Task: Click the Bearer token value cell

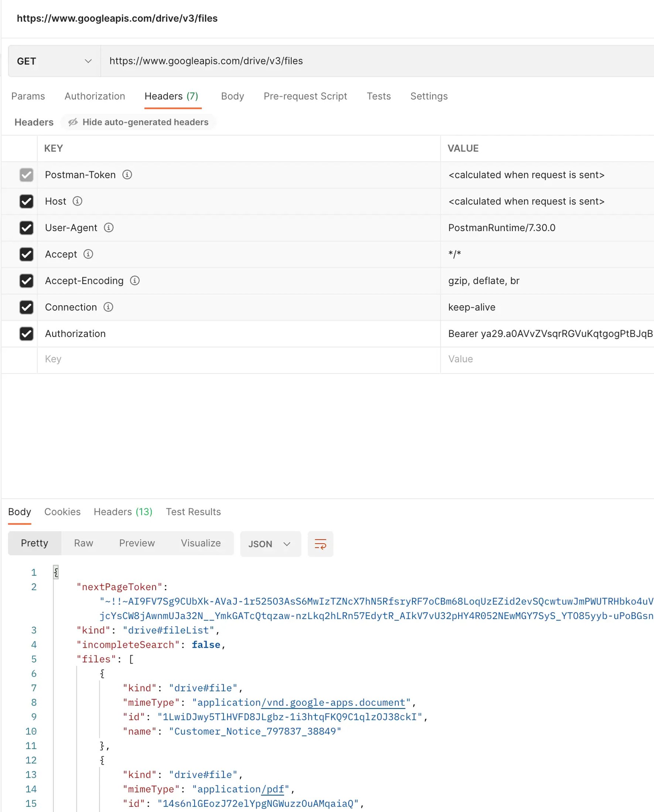Action: [547, 334]
